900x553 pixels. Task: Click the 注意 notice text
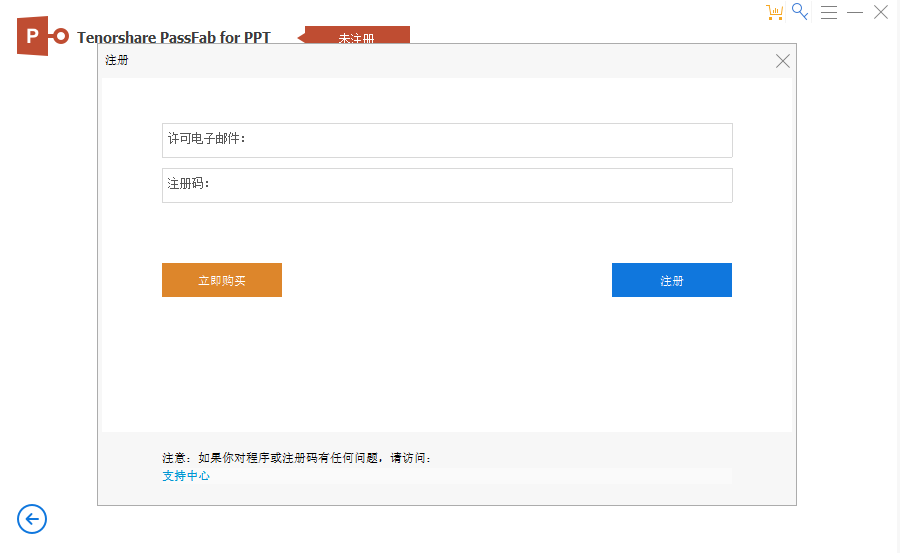coord(296,458)
